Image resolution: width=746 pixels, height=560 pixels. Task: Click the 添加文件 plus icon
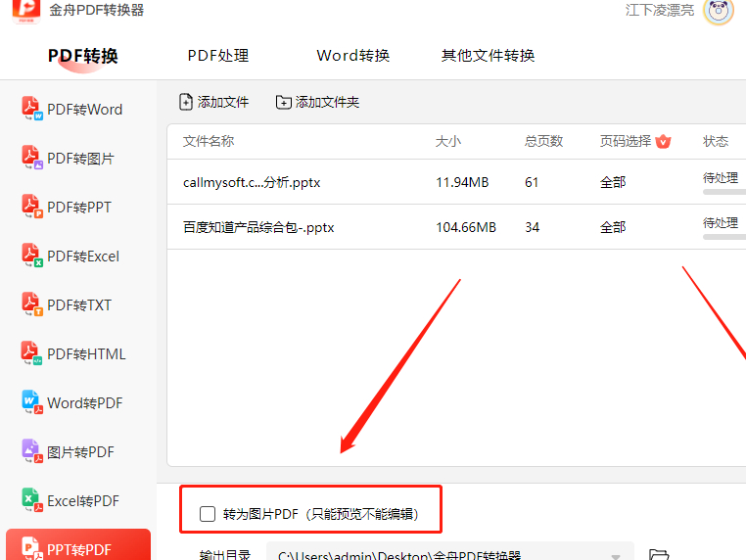point(186,102)
